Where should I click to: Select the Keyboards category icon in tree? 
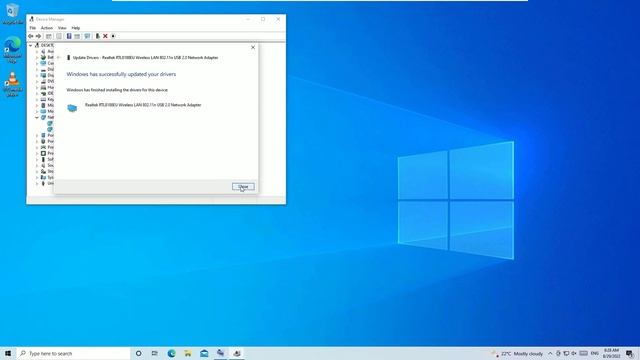(43, 100)
